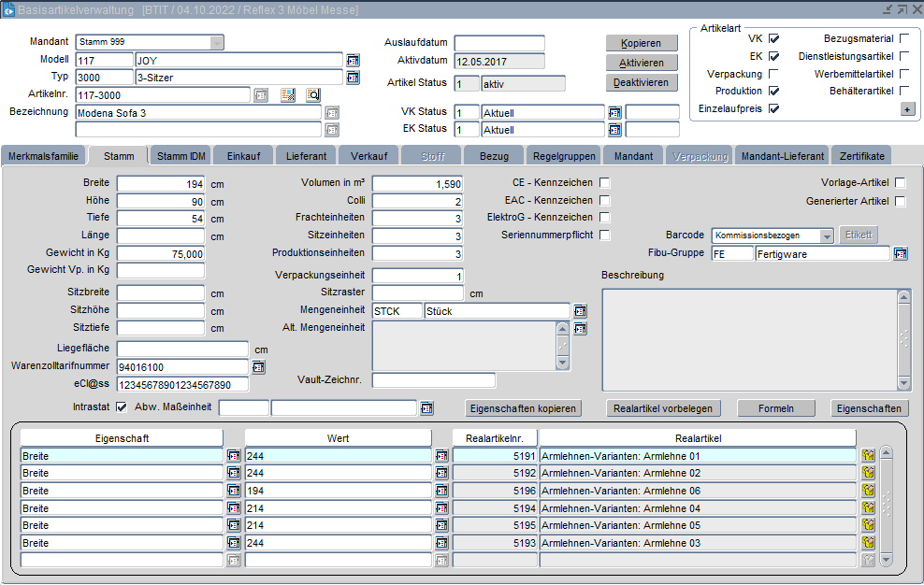Click the package icon for Armlehne 05 row
This screenshot has height=585, width=924.
pyautogui.click(x=868, y=525)
